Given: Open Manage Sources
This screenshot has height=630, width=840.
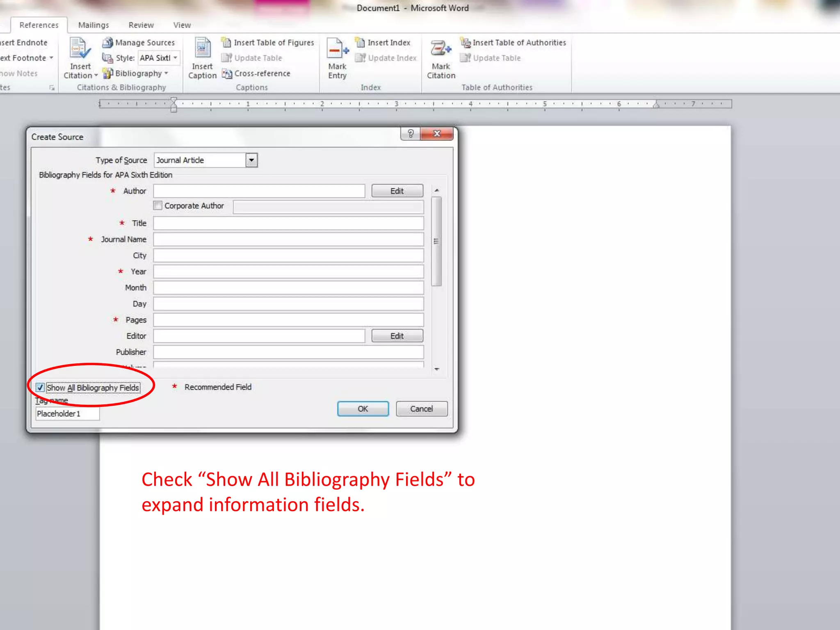Looking at the screenshot, I should click(x=138, y=42).
